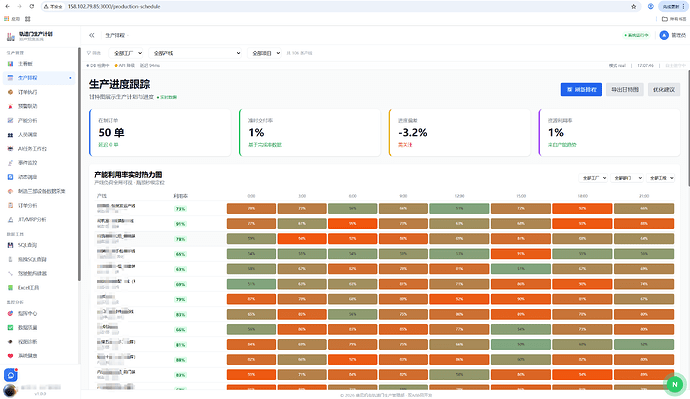The height and width of the screenshot is (399, 690).
Task: Collapse the sidebar with double-chevron icon
Action: (x=92, y=35)
